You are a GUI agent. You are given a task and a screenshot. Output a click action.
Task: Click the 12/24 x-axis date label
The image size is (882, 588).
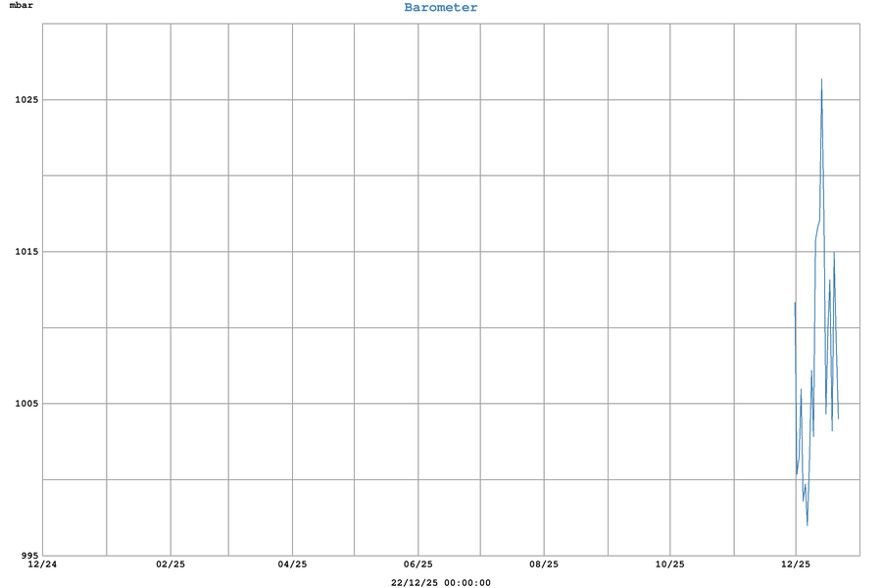tap(42, 564)
